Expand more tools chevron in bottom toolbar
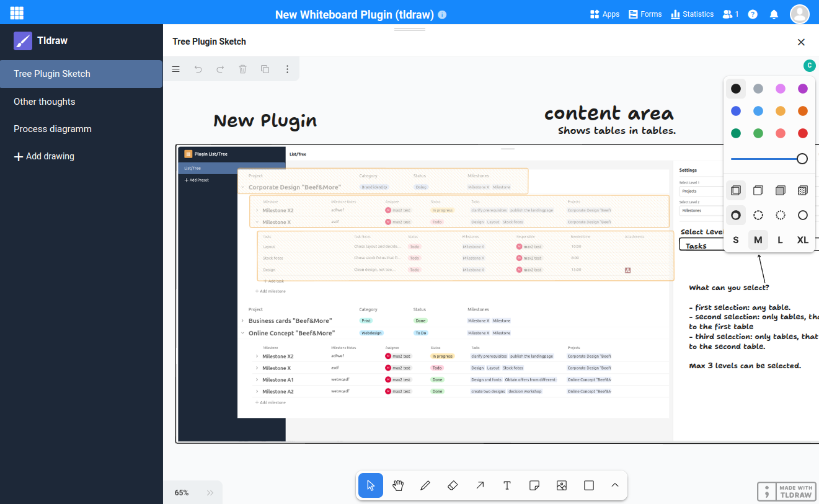Screen dimensions: 819x504 tap(615, 485)
